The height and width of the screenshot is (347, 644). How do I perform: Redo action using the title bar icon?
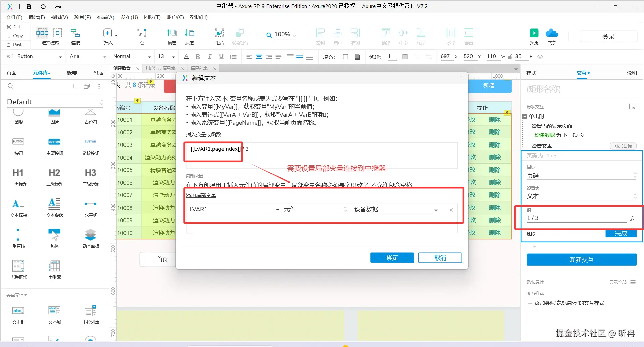[58, 6]
